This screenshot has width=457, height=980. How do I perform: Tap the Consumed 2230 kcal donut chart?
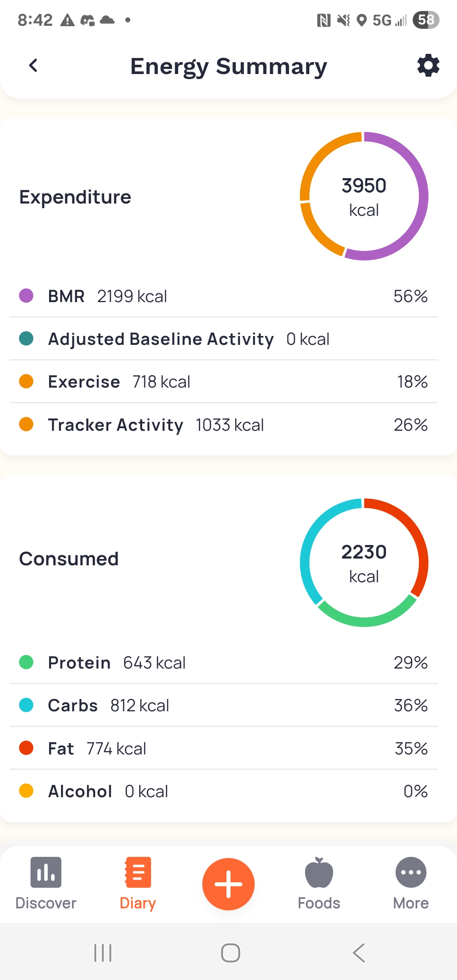[x=364, y=563]
